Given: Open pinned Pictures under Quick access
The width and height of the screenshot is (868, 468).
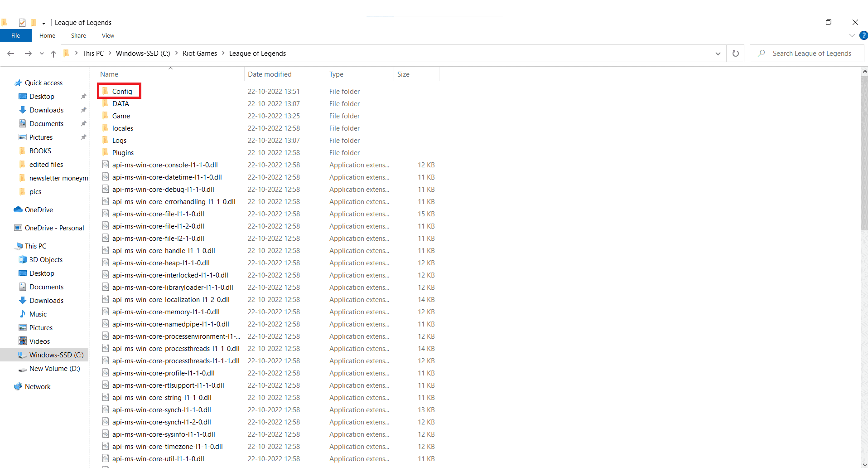Looking at the screenshot, I should pos(41,137).
